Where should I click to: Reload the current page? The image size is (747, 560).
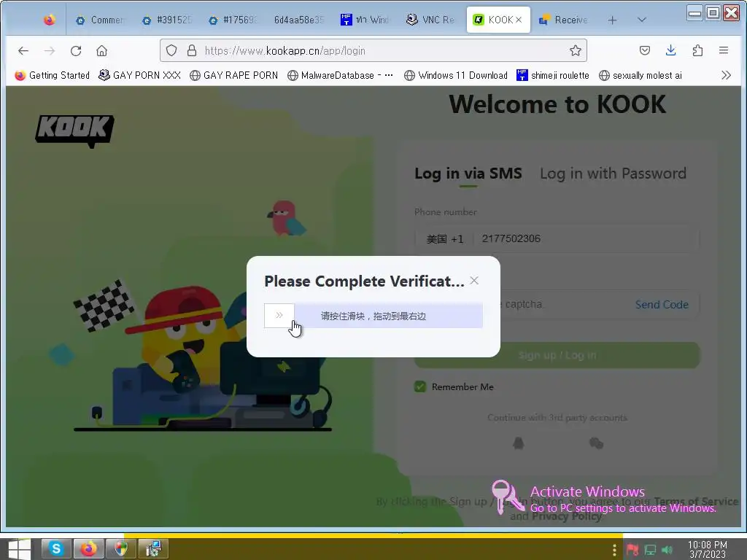(76, 50)
